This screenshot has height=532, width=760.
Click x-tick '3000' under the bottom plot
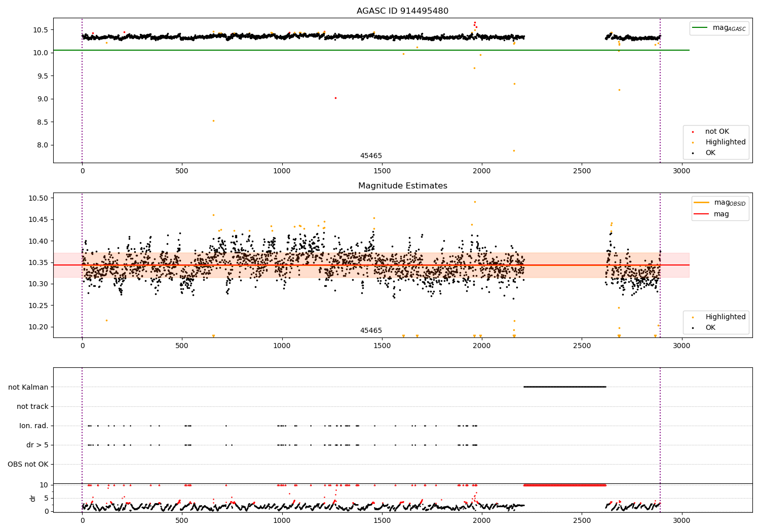[681, 521]
